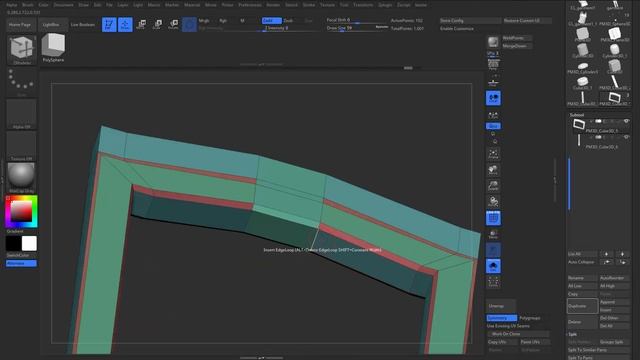Click the Subtool list scrollbar
This screenshot has width=640, height=360.
click(569, 184)
